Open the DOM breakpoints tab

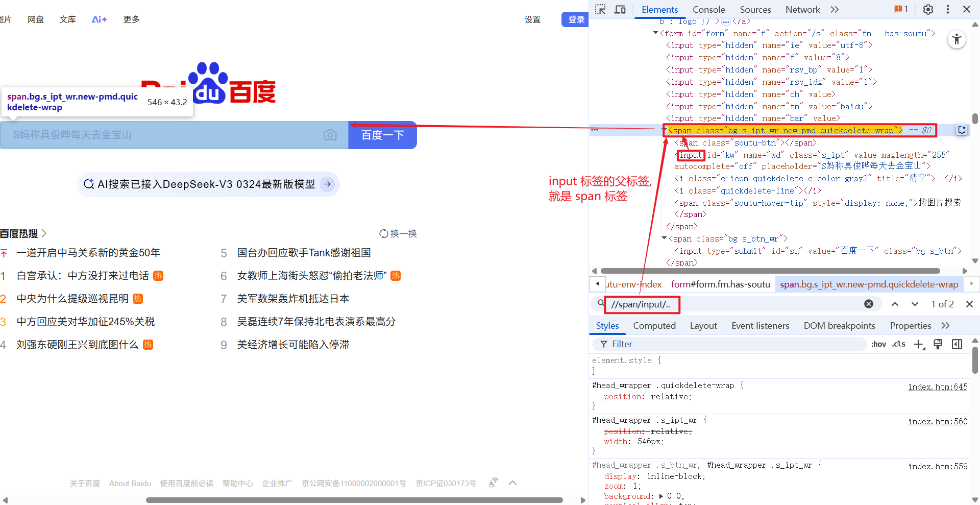[839, 325]
